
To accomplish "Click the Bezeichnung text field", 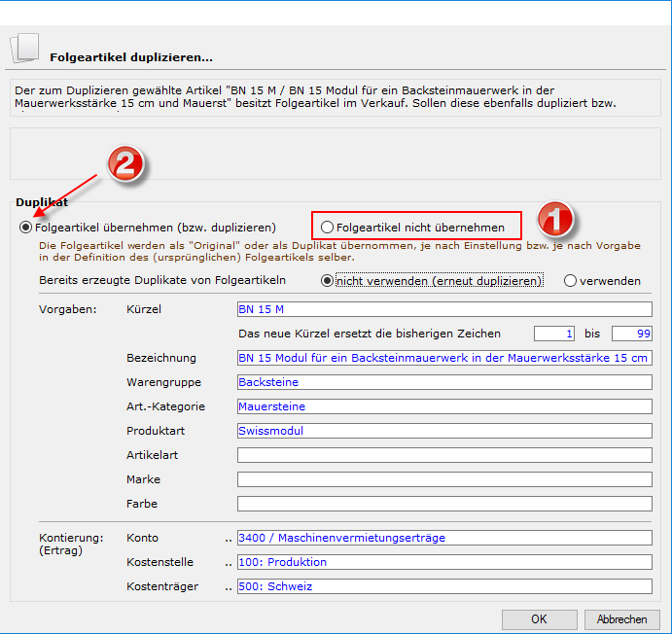I will (x=443, y=358).
